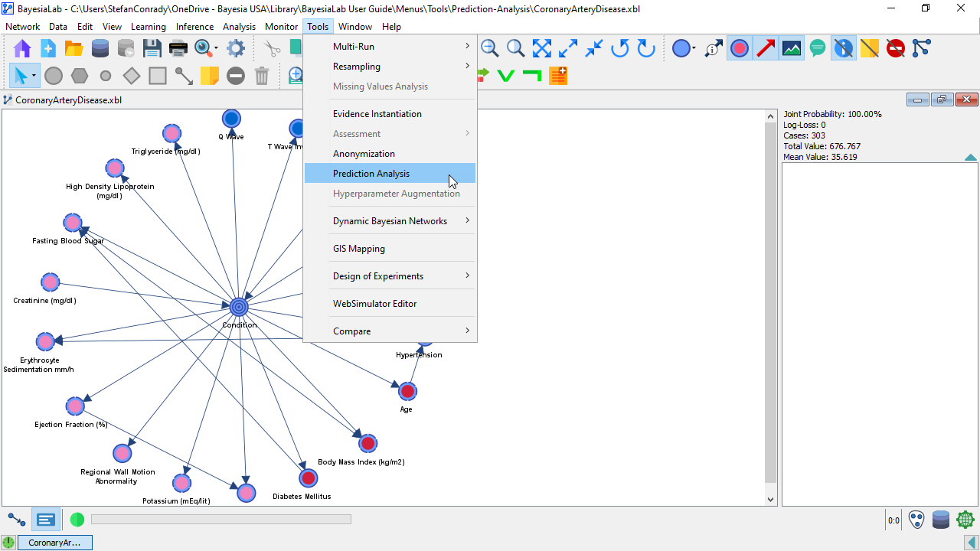The height and width of the screenshot is (551, 980).
Task: Open the magnifier search dropdown arrow
Action: [216, 49]
